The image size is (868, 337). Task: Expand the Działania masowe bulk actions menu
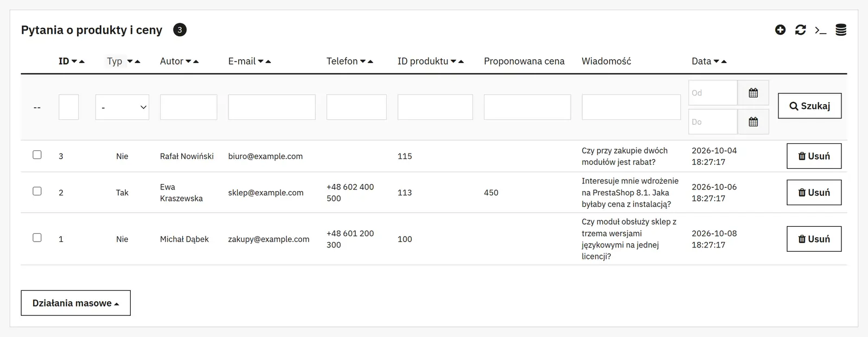pyautogui.click(x=76, y=303)
